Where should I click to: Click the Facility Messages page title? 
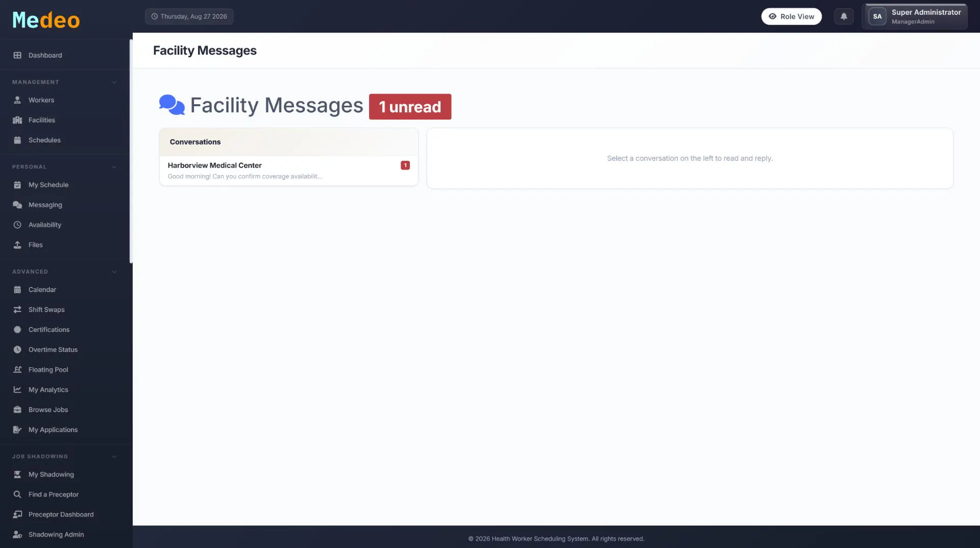pyautogui.click(x=205, y=51)
